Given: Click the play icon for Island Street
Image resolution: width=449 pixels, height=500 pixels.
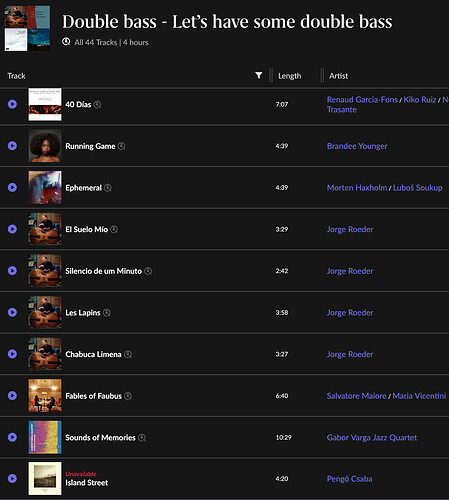Looking at the screenshot, I should click(x=12, y=479).
